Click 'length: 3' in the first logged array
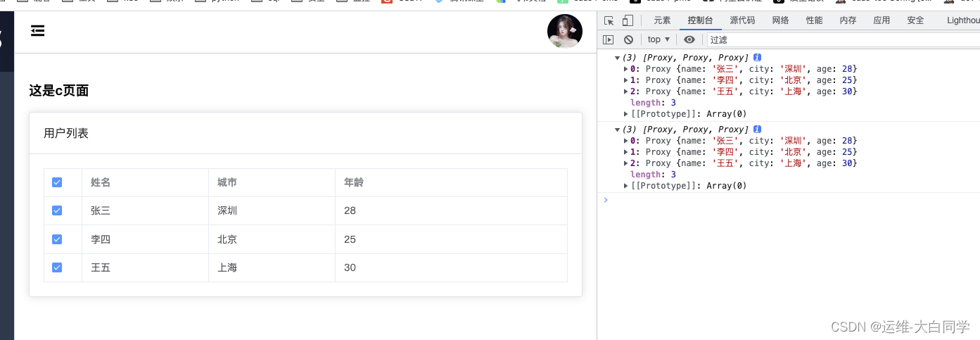The width and height of the screenshot is (980, 340). (653, 103)
